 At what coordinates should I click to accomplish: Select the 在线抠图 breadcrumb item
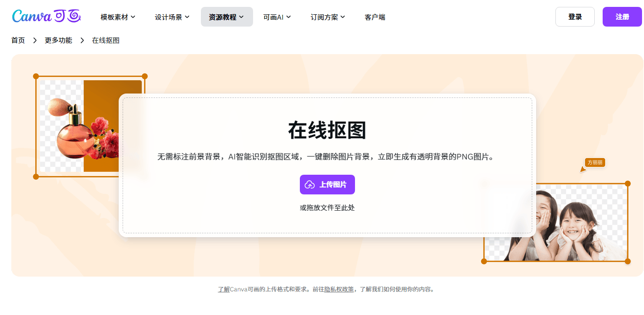coord(105,40)
